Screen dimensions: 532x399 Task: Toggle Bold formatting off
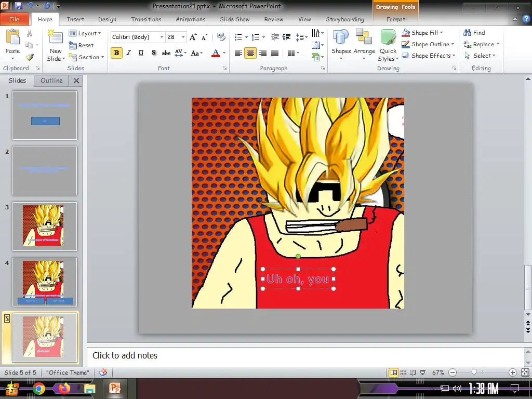coord(116,53)
